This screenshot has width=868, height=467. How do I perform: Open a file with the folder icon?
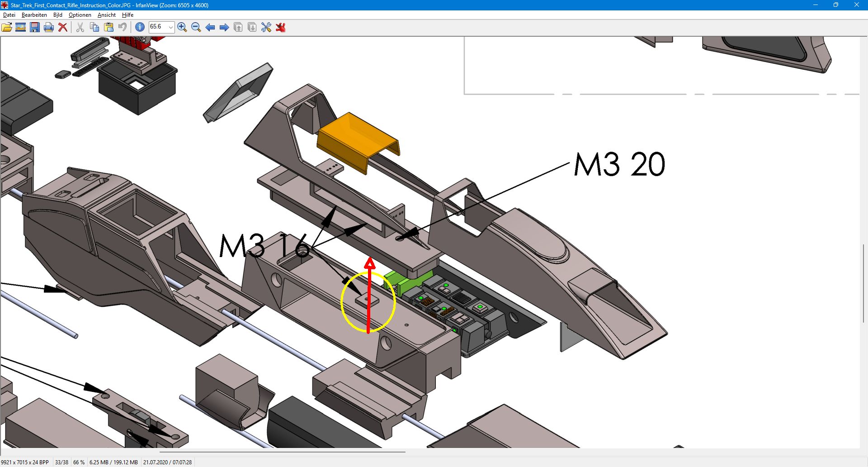(x=7, y=27)
